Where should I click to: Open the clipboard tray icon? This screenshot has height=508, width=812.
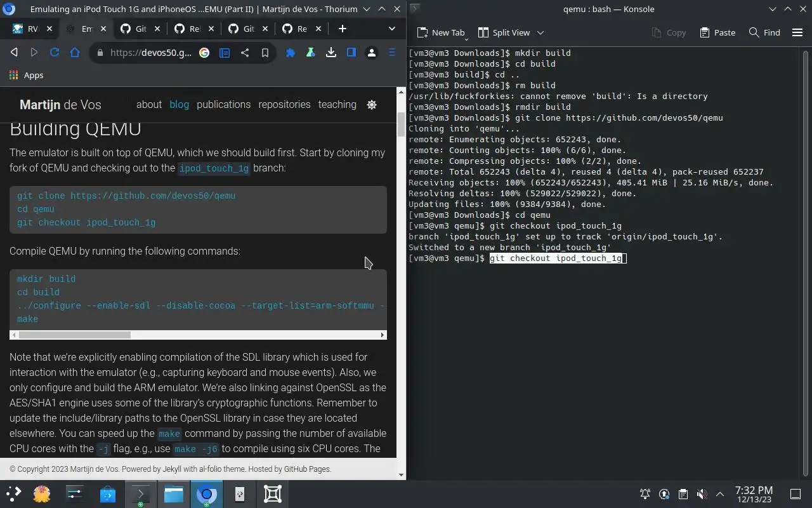[683, 494]
